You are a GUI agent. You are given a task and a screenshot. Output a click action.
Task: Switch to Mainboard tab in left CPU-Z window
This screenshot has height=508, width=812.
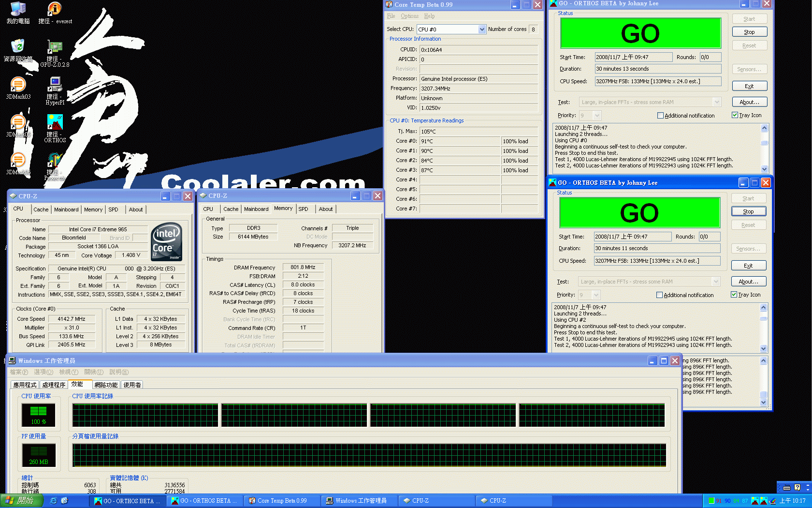click(66, 209)
